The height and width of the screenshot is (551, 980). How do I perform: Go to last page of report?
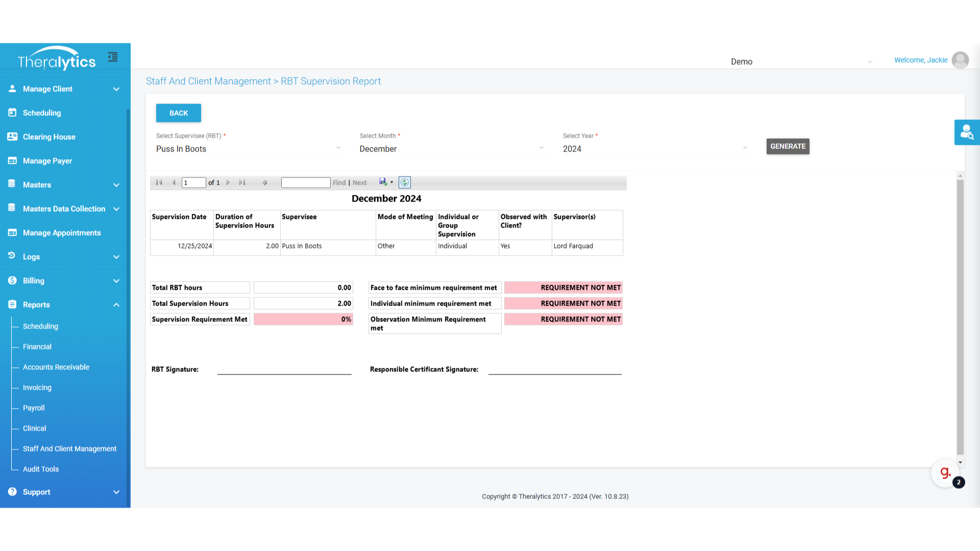tap(242, 183)
